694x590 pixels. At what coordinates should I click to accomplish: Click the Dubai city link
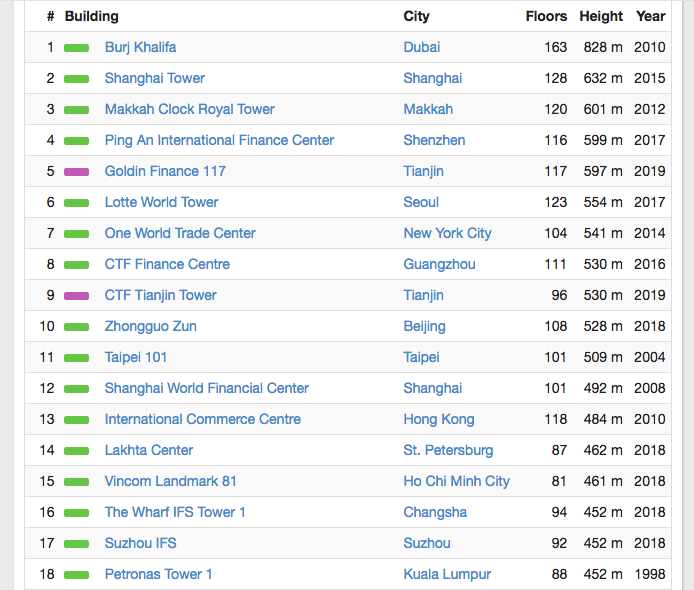pyautogui.click(x=421, y=47)
